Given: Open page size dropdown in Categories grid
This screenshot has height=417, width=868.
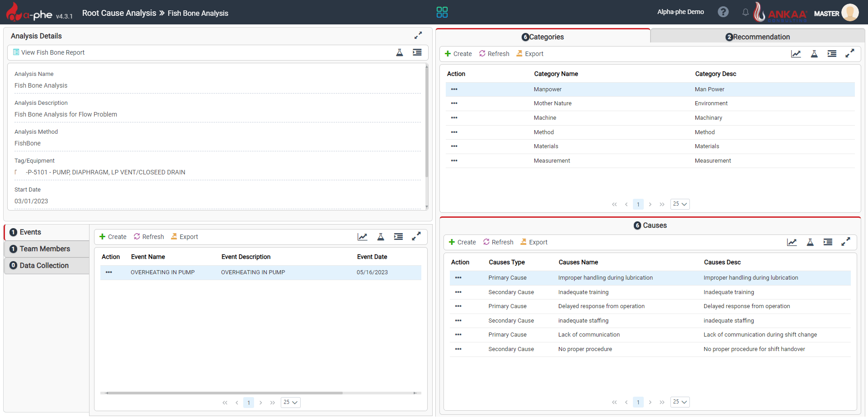Looking at the screenshot, I should click(679, 204).
